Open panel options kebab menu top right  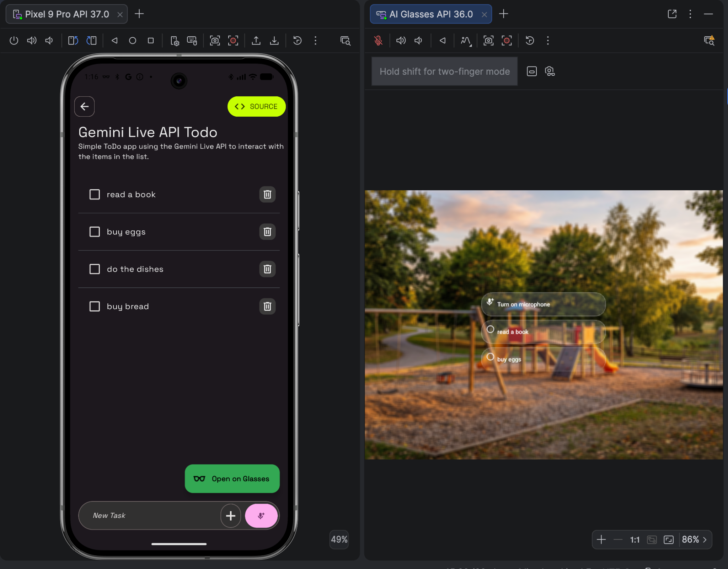click(690, 14)
